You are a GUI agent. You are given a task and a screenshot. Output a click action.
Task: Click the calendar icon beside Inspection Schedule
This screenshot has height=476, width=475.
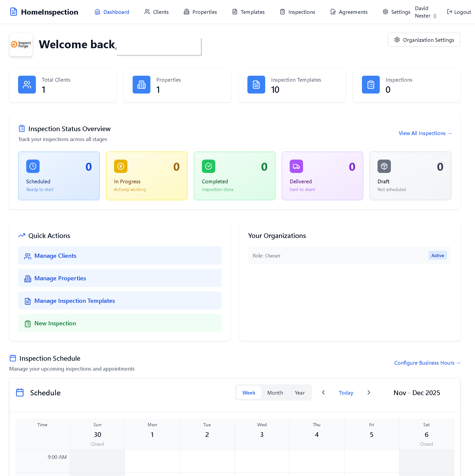coord(12,358)
